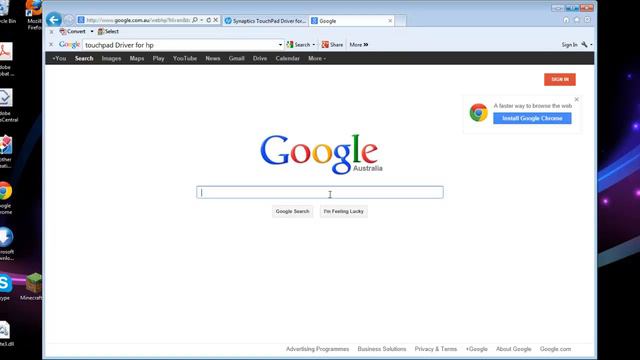The height and width of the screenshot is (360, 640).
Task: Focus the main Google search box
Action: pyautogui.click(x=320, y=192)
